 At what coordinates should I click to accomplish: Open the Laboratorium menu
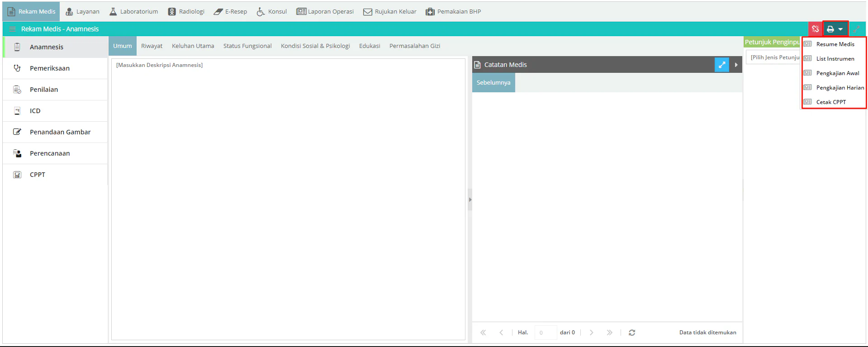(133, 11)
